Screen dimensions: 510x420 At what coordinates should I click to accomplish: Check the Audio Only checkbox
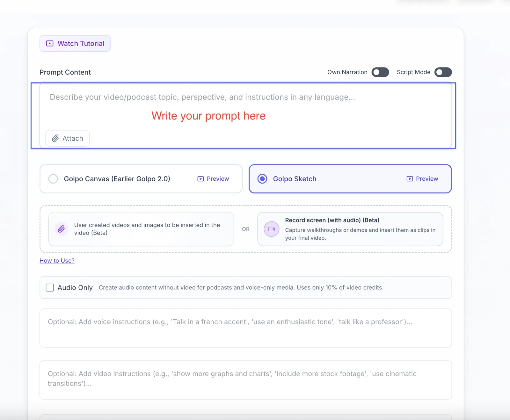click(x=50, y=287)
